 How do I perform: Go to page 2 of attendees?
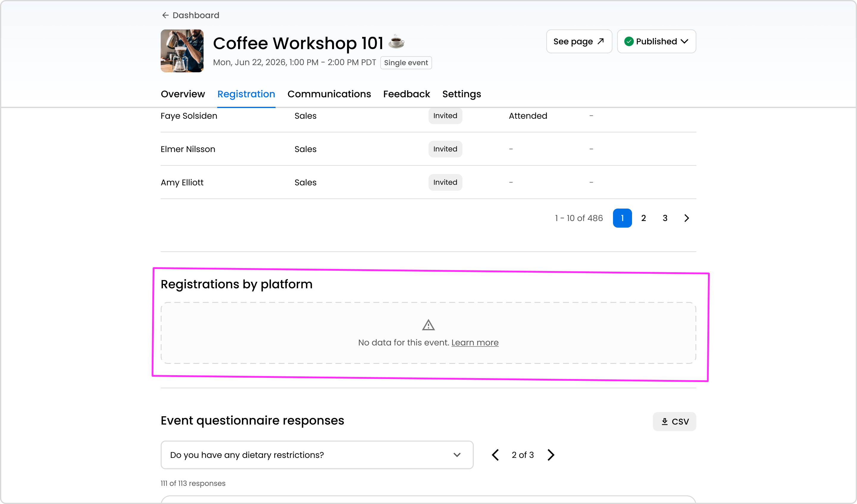643,218
